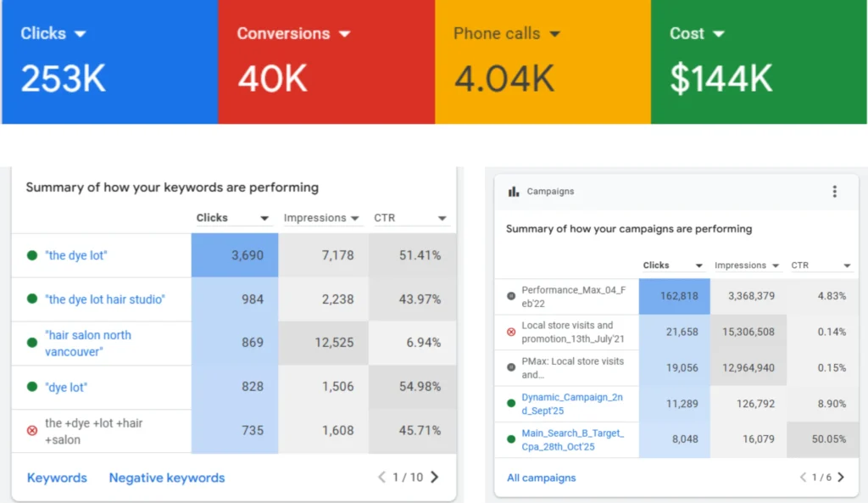Expand the Phone calls metric dropdown
The width and height of the screenshot is (868, 503).
pos(554,34)
